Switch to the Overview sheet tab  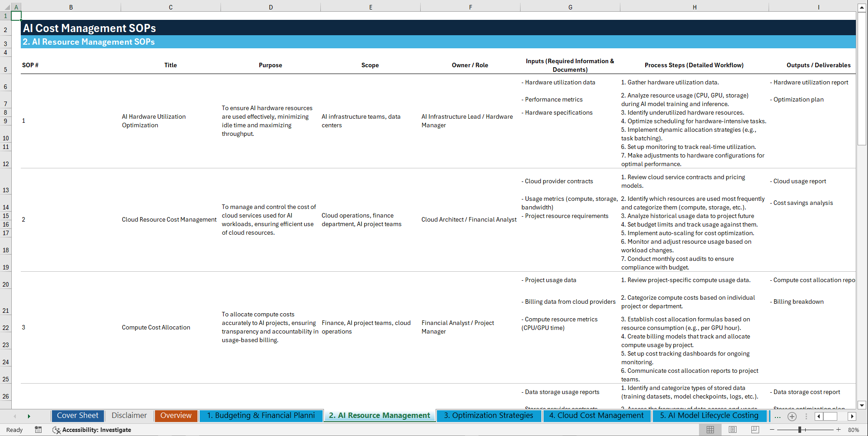tap(176, 415)
